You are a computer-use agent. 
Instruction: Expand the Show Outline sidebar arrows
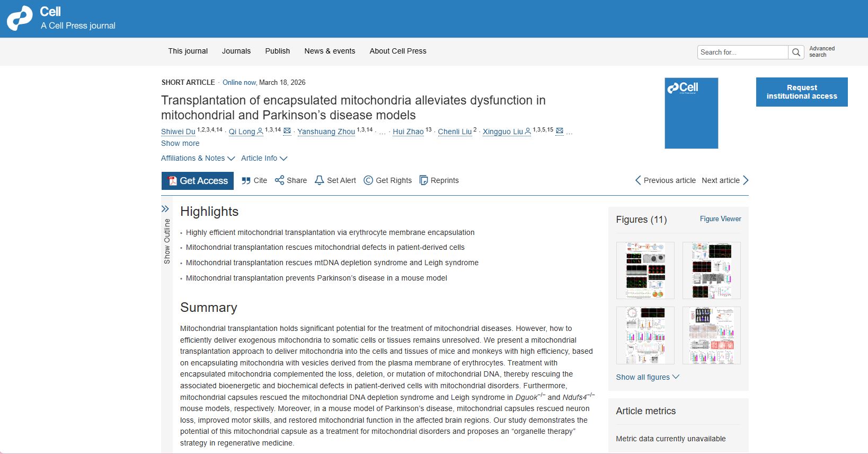(165, 209)
